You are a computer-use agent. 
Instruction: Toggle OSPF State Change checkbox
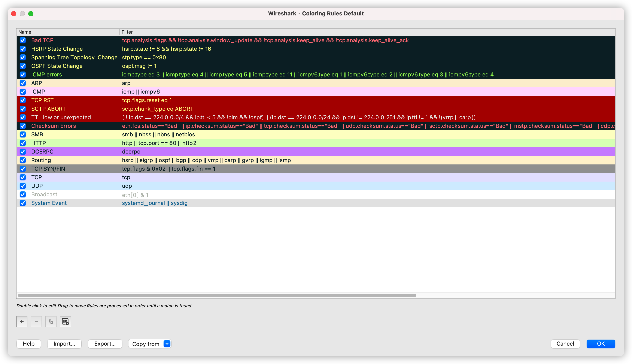(23, 66)
